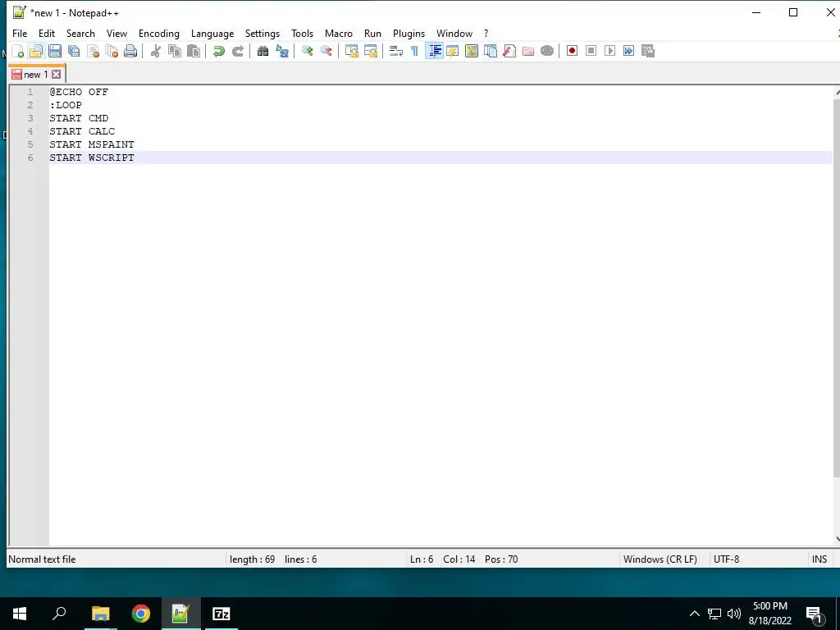Click the macro Playback icon
The image size is (840, 630).
[x=609, y=51]
